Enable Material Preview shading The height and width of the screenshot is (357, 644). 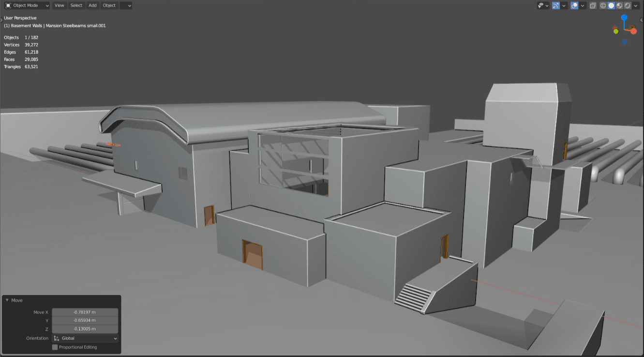(x=620, y=5)
